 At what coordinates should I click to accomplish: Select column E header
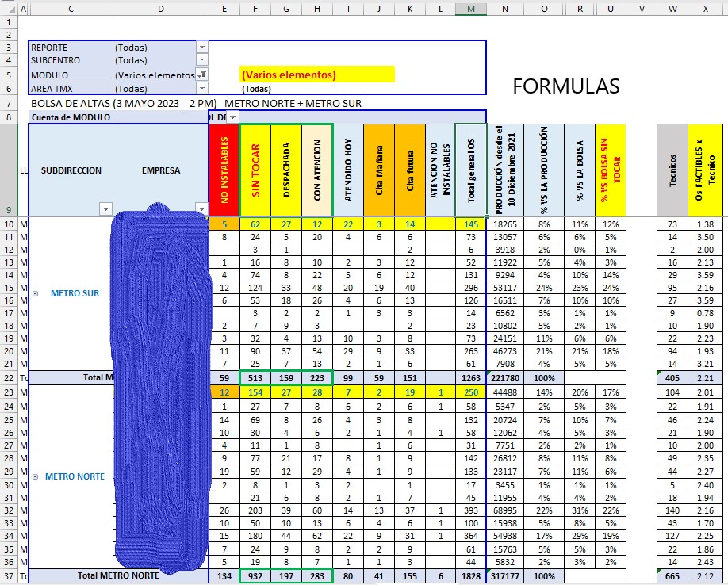(224, 9)
